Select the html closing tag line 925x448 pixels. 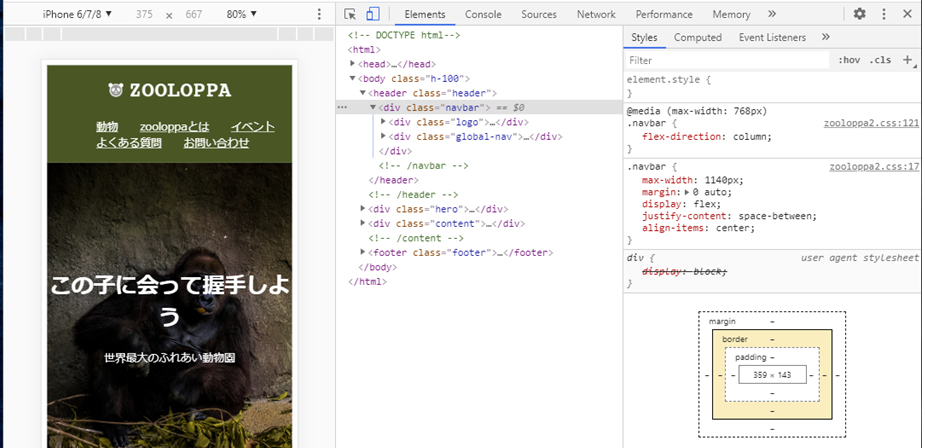coord(367,282)
